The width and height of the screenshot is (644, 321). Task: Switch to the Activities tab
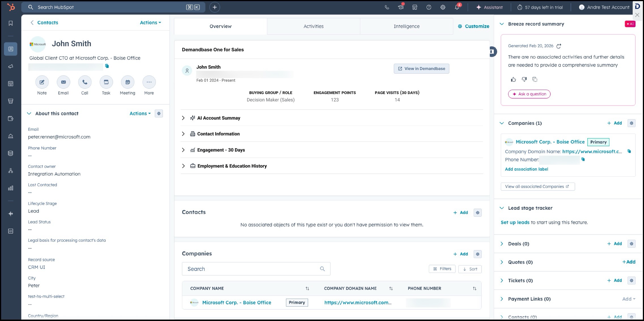pyautogui.click(x=313, y=26)
